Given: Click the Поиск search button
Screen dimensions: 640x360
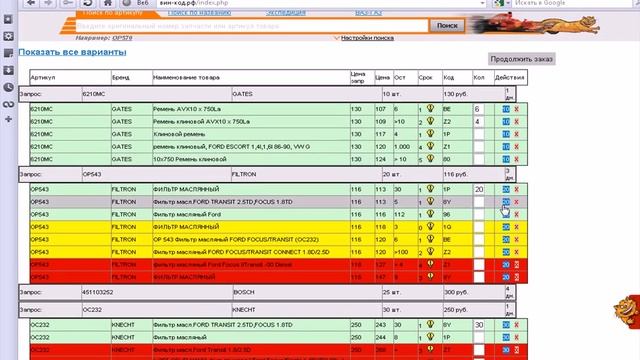Looking at the screenshot, I should click(447, 26).
